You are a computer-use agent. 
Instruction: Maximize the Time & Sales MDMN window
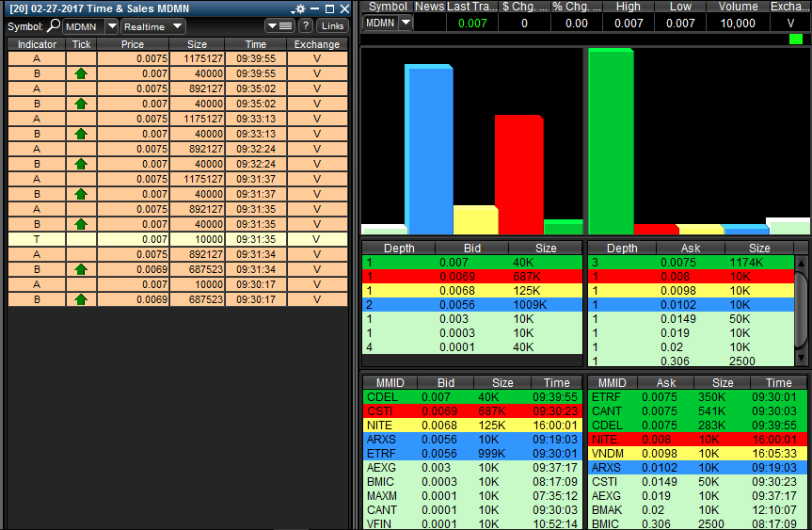coord(329,8)
